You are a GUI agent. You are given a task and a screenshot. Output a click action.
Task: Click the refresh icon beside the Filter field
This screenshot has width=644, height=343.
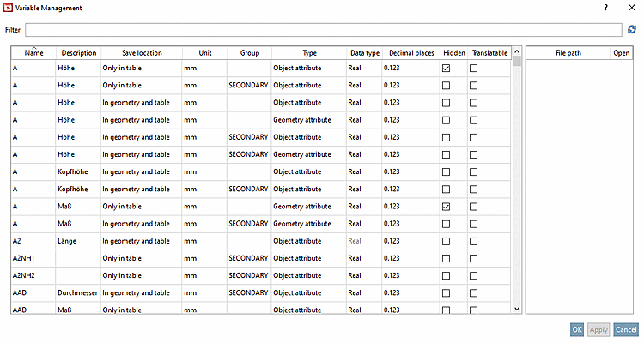632,29
